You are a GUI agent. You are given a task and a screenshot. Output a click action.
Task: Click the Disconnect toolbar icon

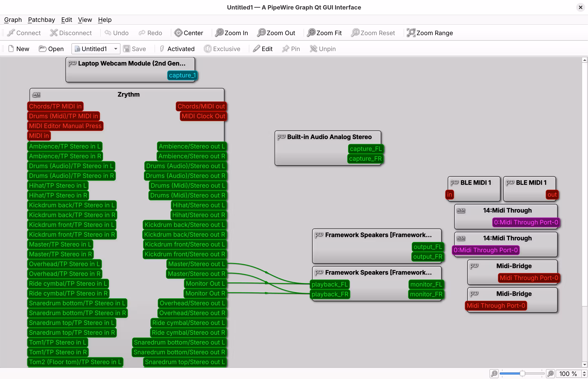(x=71, y=33)
